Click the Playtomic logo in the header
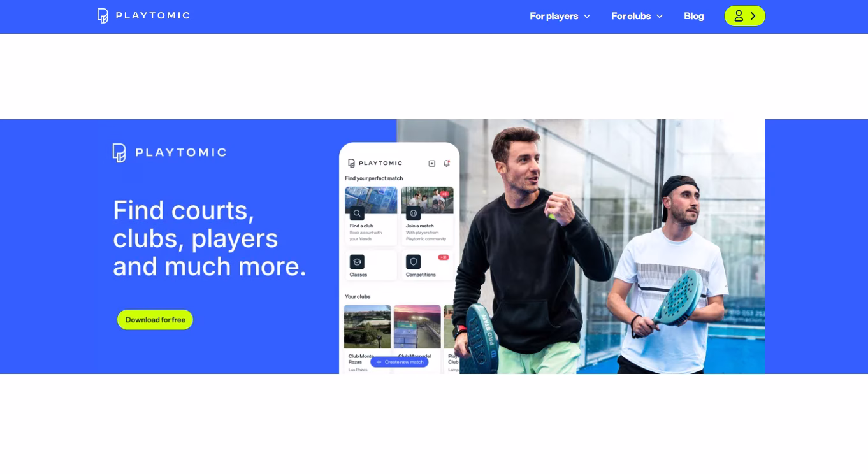 (143, 16)
